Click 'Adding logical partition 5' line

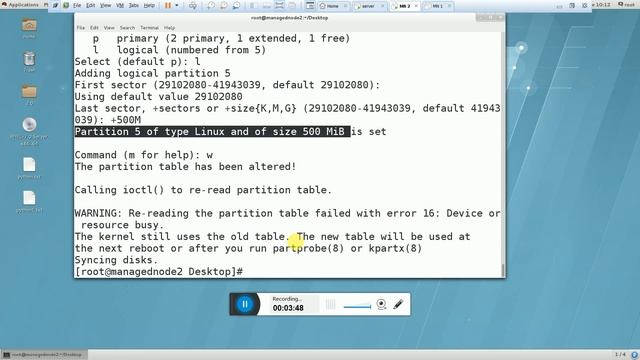(153, 73)
